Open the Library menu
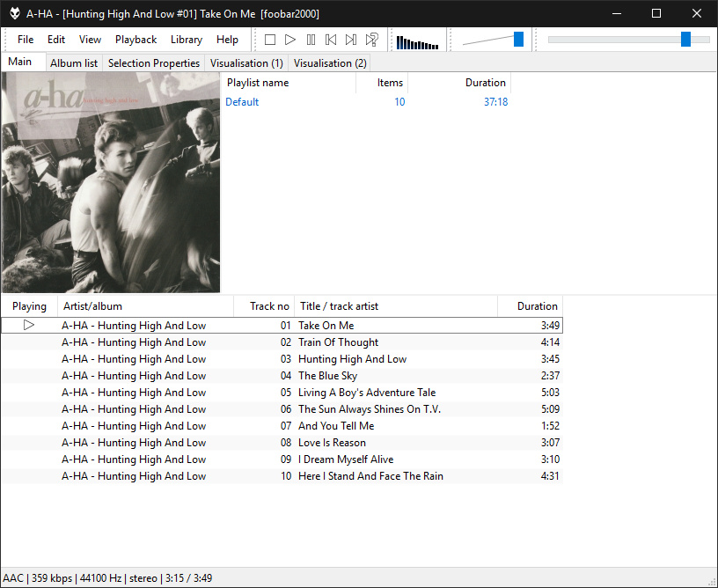The width and height of the screenshot is (718, 588). click(x=186, y=40)
